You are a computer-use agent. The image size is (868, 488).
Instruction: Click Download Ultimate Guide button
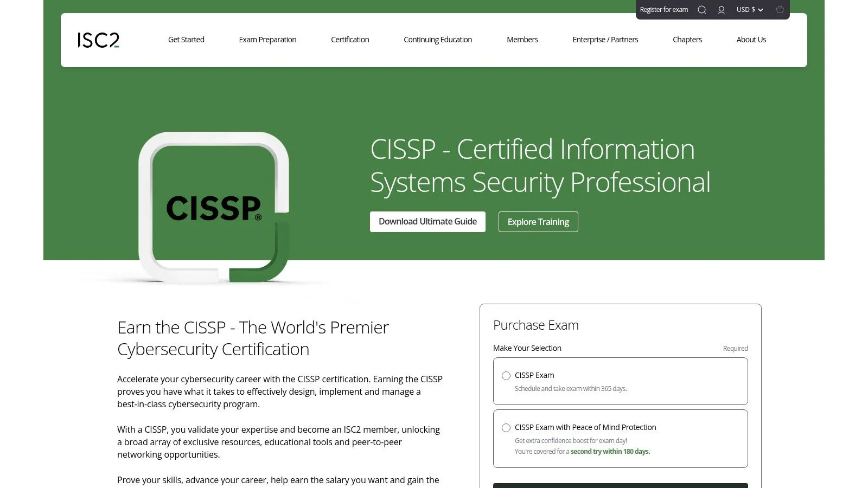pyautogui.click(x=427, y=222)
